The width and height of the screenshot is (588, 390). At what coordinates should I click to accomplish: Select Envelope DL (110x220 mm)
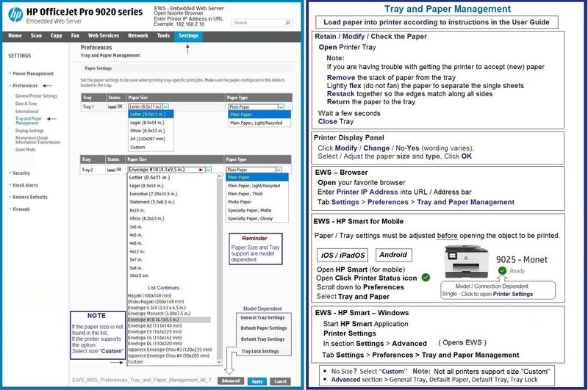(x=154, y=344)
